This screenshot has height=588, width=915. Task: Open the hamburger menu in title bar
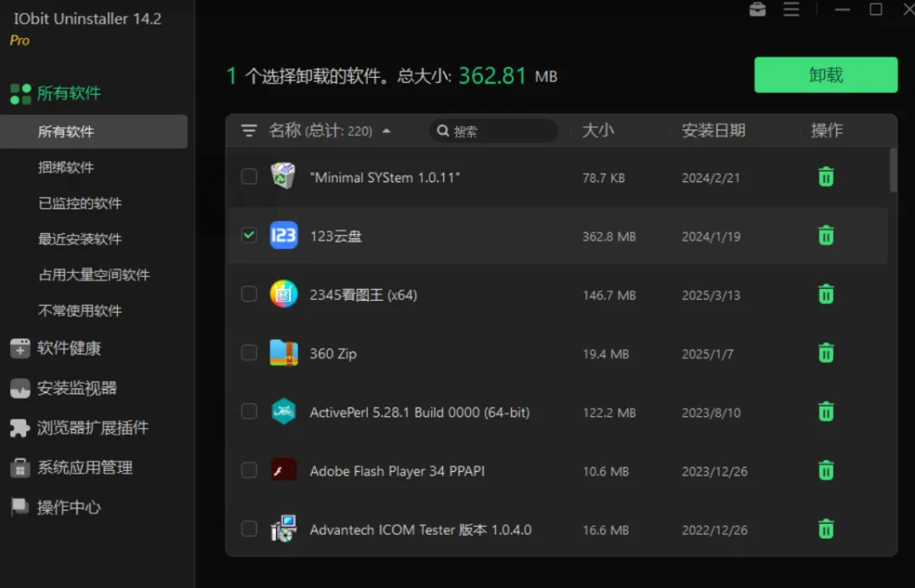click(x=791, y=9)
